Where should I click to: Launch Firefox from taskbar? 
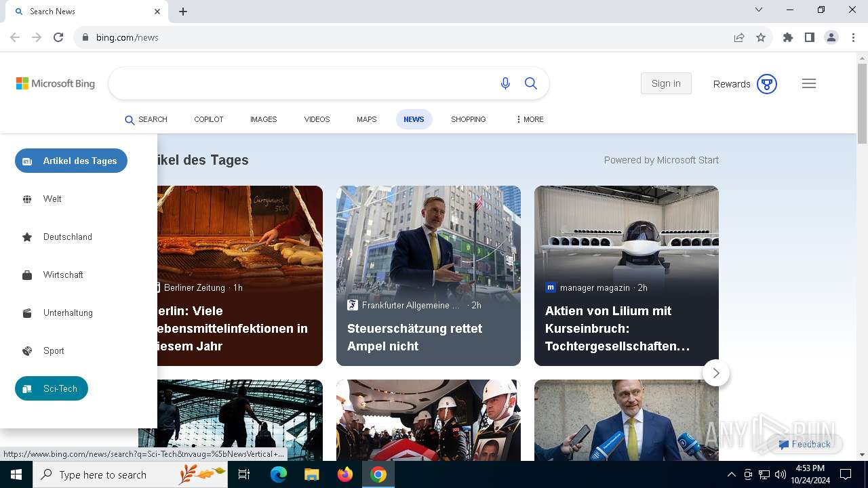345,474
